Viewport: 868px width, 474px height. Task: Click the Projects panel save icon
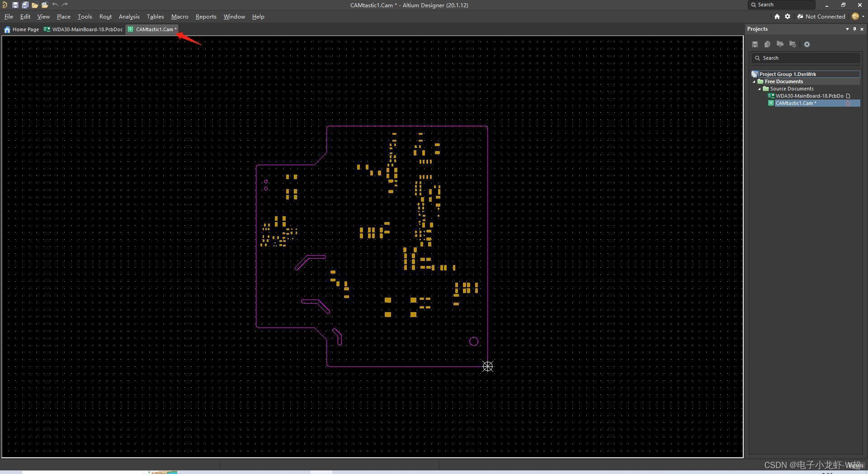pyautogui.click(x=755, y=44)
